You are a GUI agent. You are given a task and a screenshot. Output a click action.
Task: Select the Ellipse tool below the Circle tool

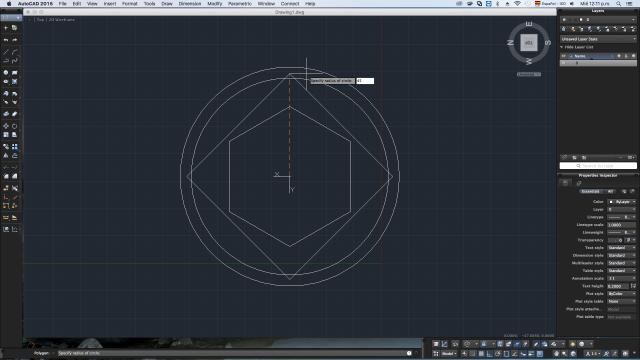click(6, 82)
